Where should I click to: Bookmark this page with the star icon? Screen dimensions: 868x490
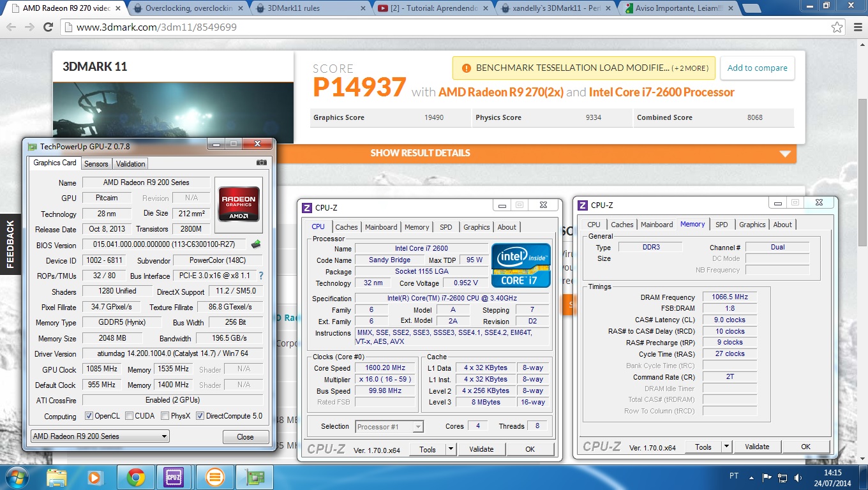click(x=837, y=27)
